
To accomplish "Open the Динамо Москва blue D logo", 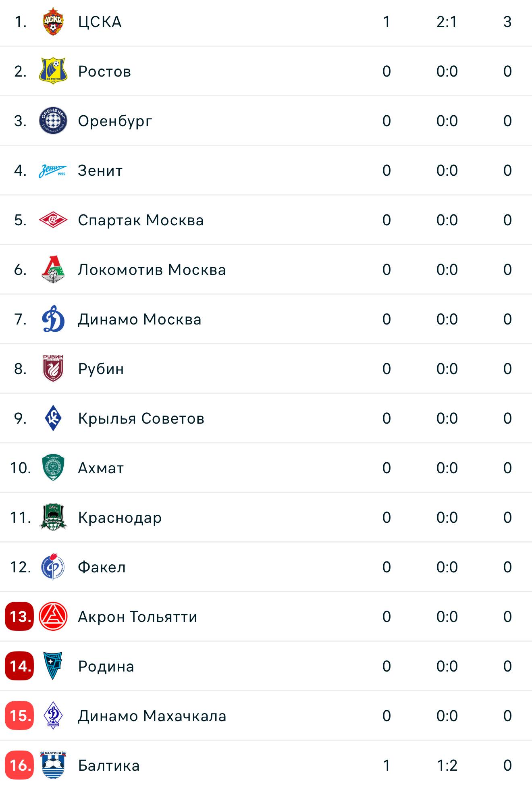I will tap(53, 319).
